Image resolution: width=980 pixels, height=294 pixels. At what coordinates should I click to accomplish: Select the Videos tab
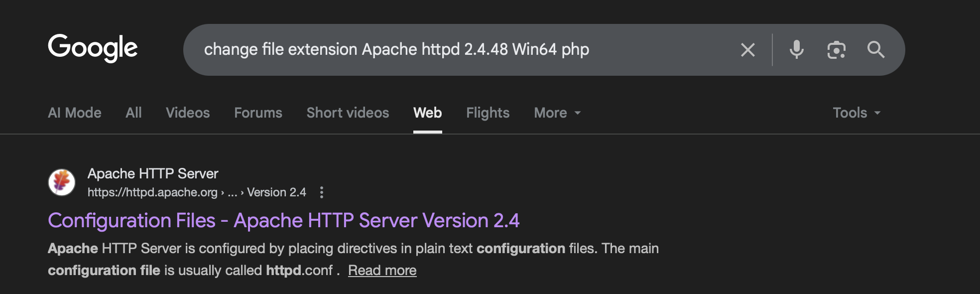point(188,113)
